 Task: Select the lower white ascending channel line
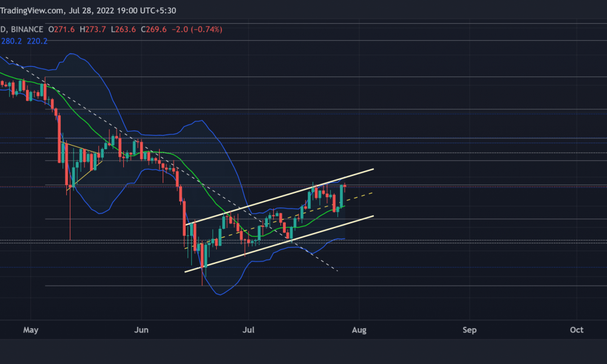tap(279, 244)
